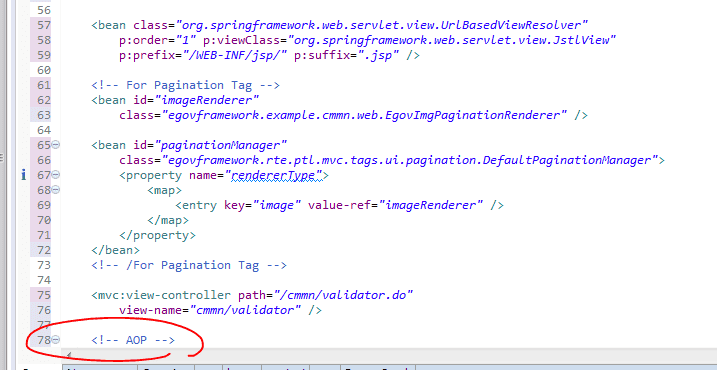Viewport: 717px width, 370px height.
Task: Collapse the property element at line 67
Action: click(x=56, y=175)
